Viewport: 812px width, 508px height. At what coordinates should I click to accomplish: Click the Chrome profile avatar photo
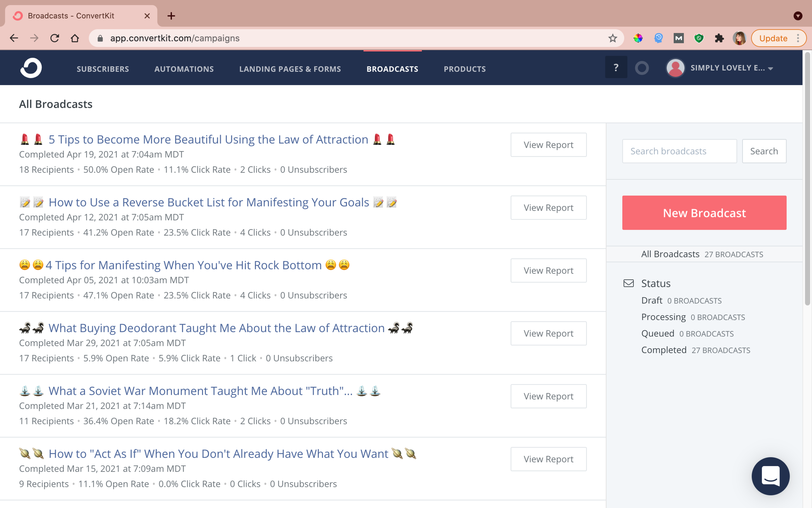[739, 38]
